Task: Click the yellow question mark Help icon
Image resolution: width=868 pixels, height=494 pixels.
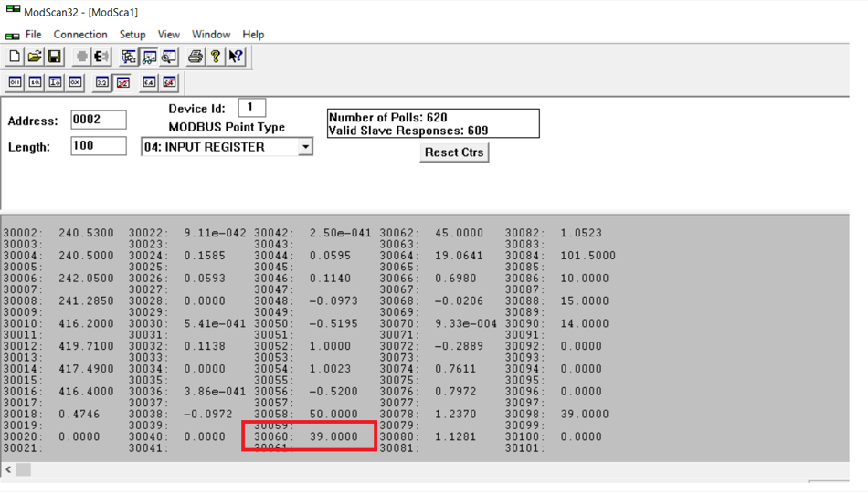Action: click(216, 57)
